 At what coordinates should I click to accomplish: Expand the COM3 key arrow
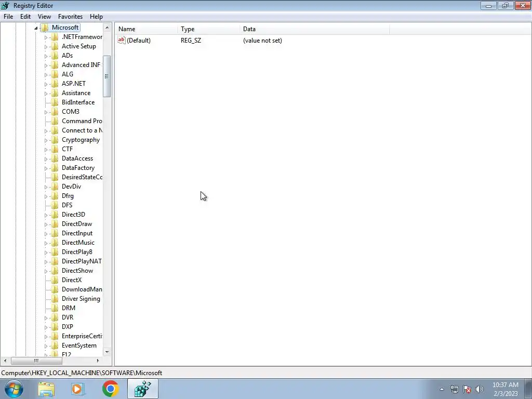[46, 112]
